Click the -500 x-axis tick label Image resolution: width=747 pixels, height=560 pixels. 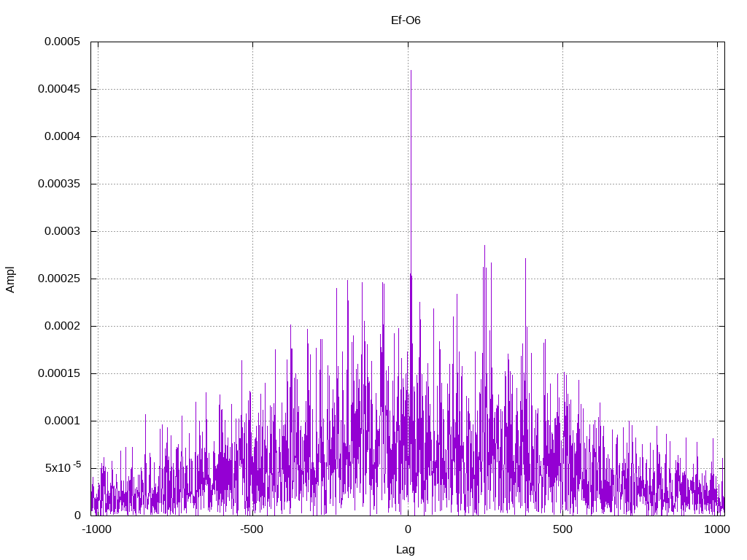pos(252,529)
